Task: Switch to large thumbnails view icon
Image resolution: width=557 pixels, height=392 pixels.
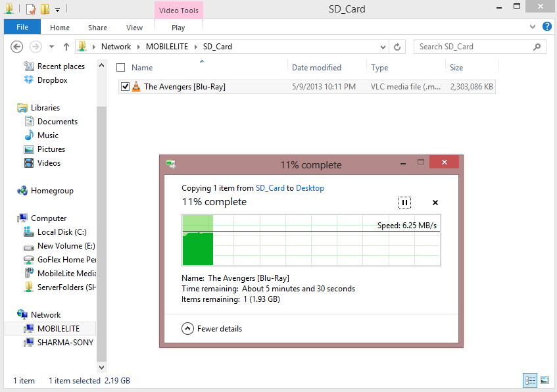Action: (545, 380)
